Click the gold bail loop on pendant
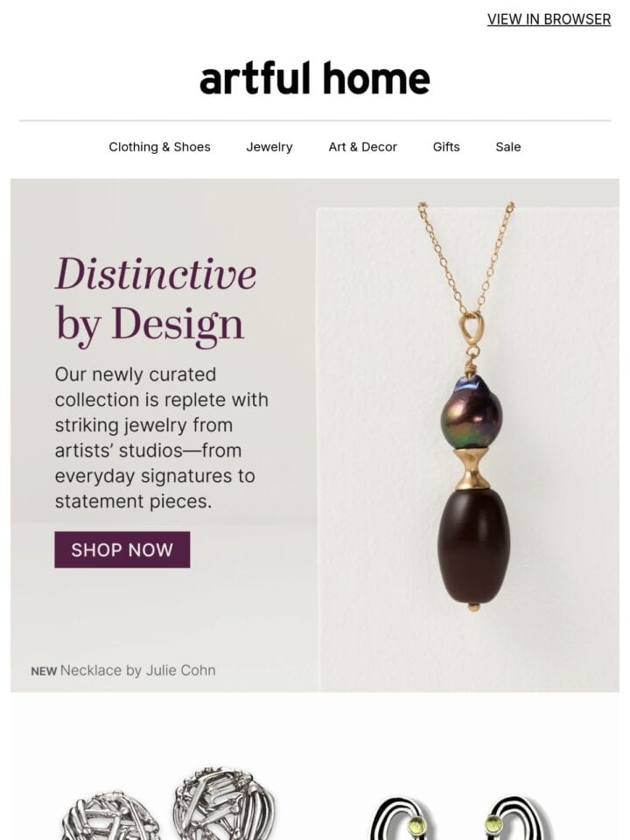 (472, 330)
